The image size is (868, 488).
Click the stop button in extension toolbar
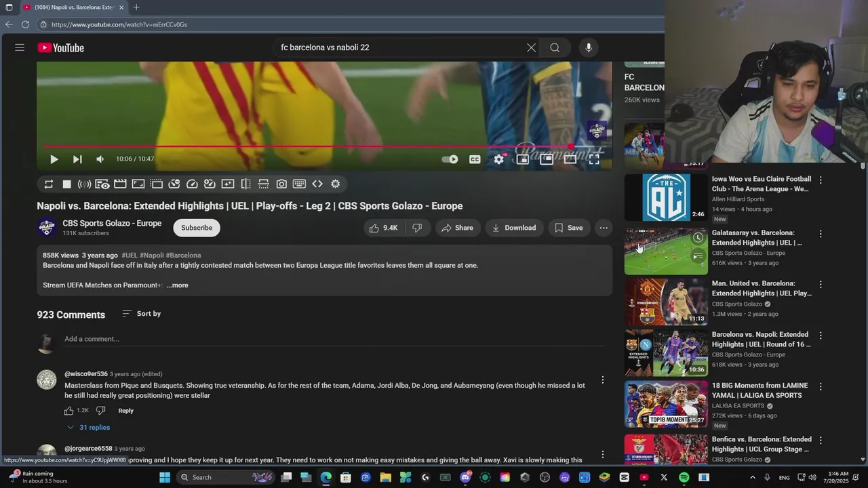pyautogui.click(x=66, y=184)
